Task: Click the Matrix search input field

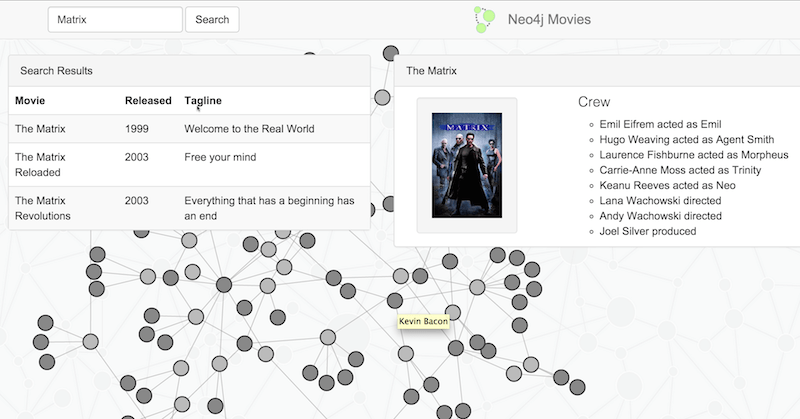Action: (x=115, y=19)
